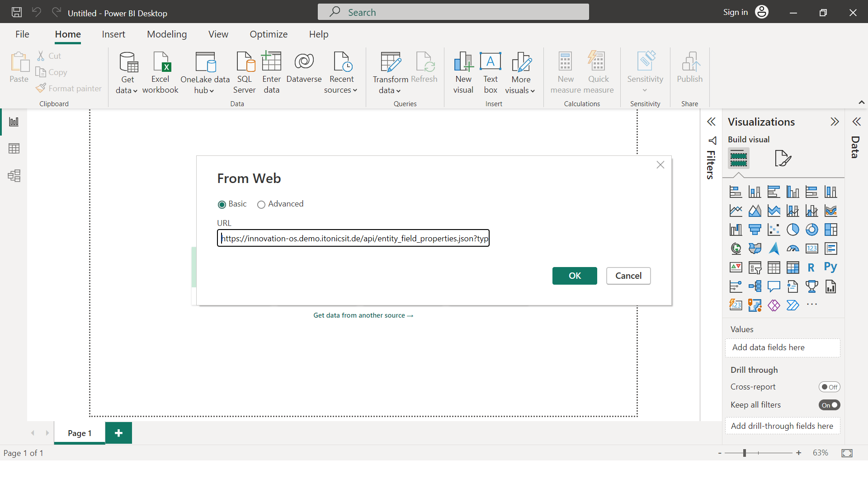Expand the Filters pane chevron
The height and width of the screenshot is (488, 868).
711,122
